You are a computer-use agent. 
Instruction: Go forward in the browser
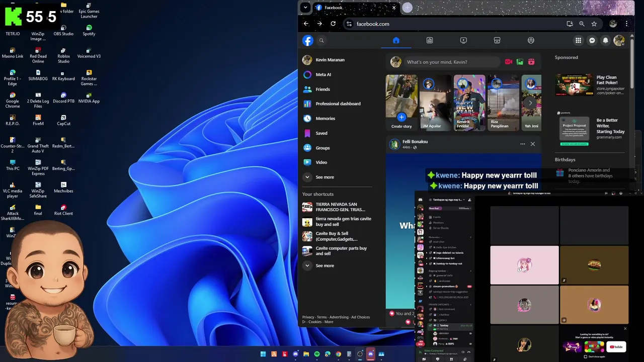319,24
